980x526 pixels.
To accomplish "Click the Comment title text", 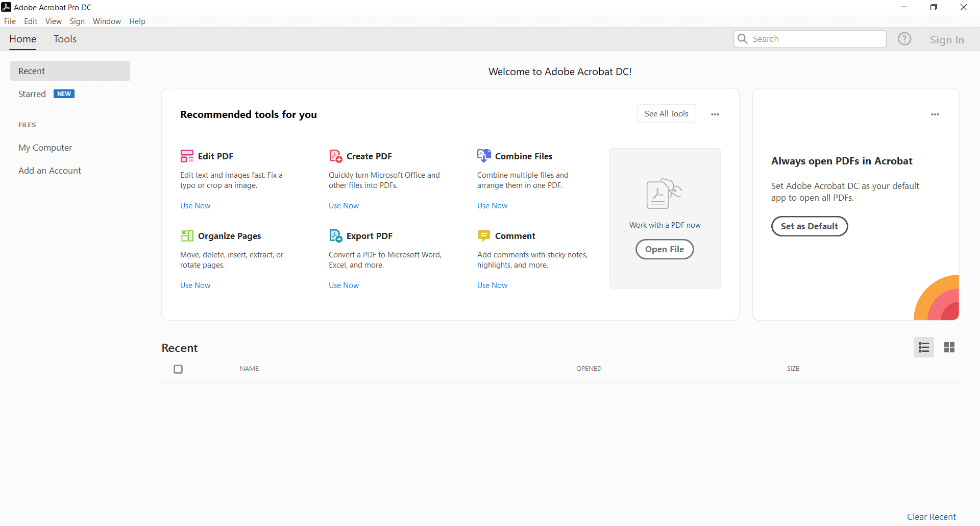I will point(515,236).
